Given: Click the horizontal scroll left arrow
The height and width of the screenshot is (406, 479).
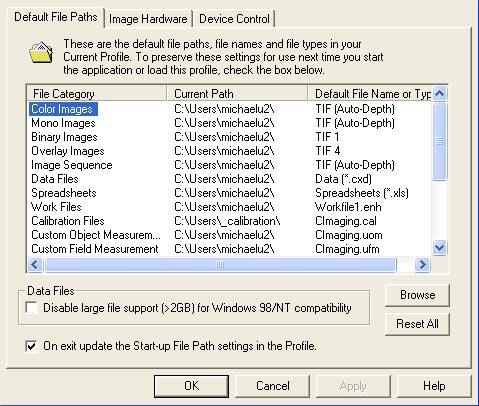Looking at the screenshot, I should click(x=35, y=265).
